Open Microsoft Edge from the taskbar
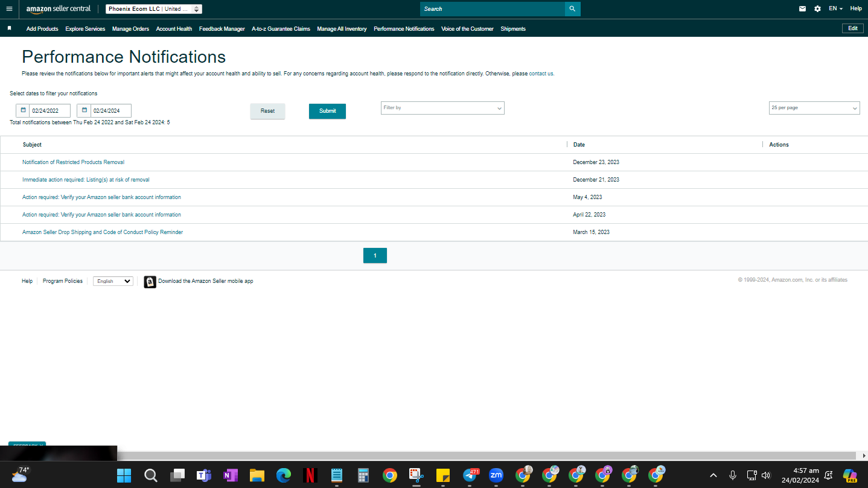868x488 pixels. 284,475
